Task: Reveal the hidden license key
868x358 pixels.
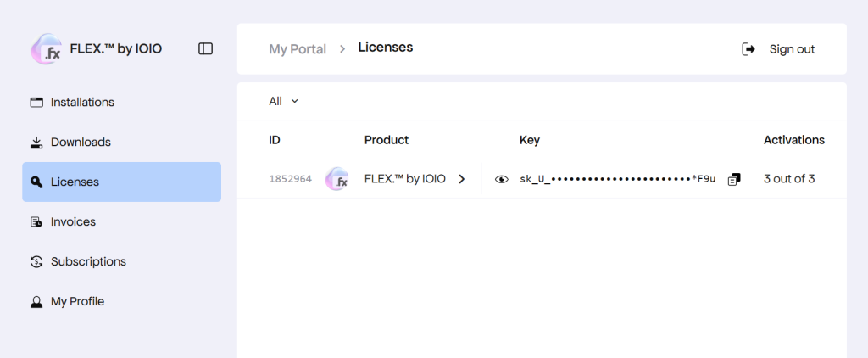Action: [502, 179]
